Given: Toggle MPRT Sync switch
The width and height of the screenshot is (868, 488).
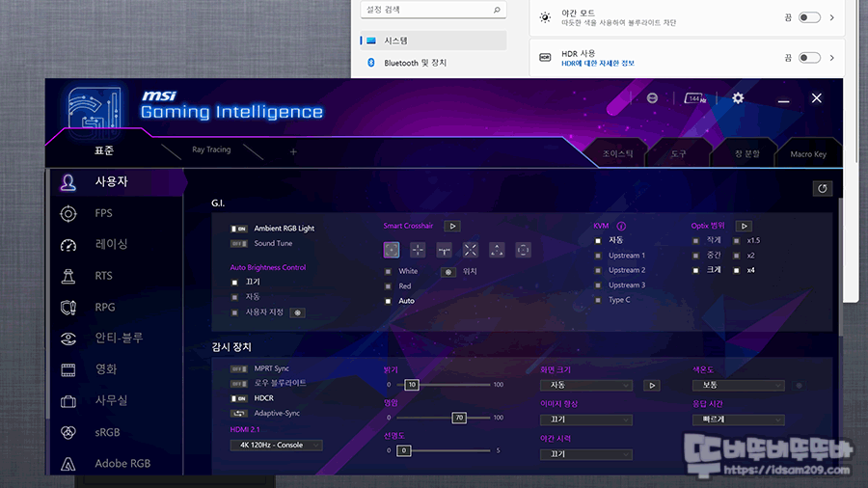Looking at the screenshot, I should (x=239, y=368).
